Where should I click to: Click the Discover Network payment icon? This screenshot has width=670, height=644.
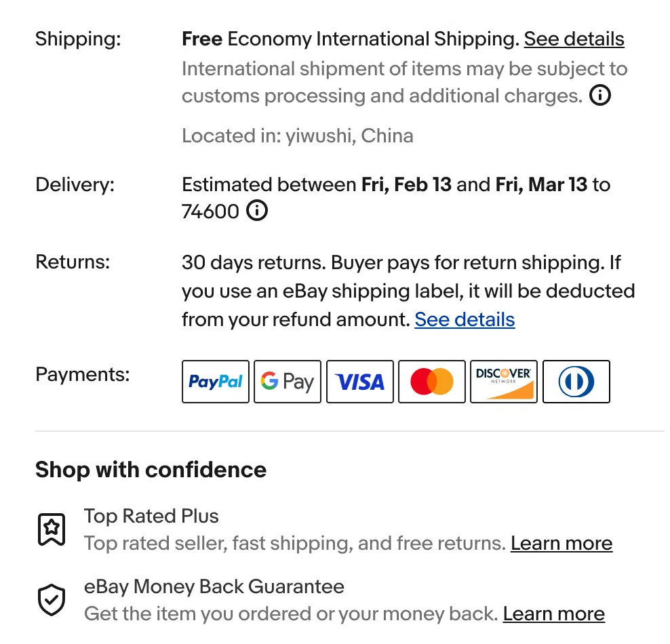[x=504, y=382]
